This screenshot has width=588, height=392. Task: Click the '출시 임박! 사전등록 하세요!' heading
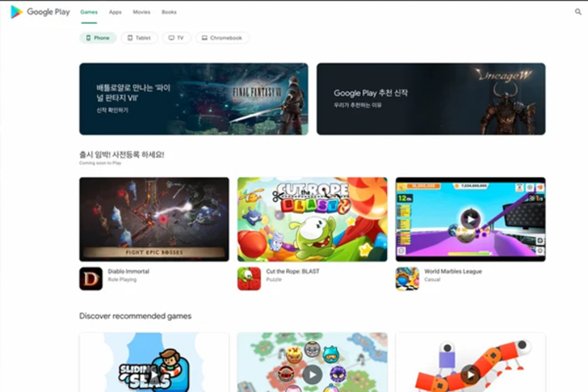122,154
